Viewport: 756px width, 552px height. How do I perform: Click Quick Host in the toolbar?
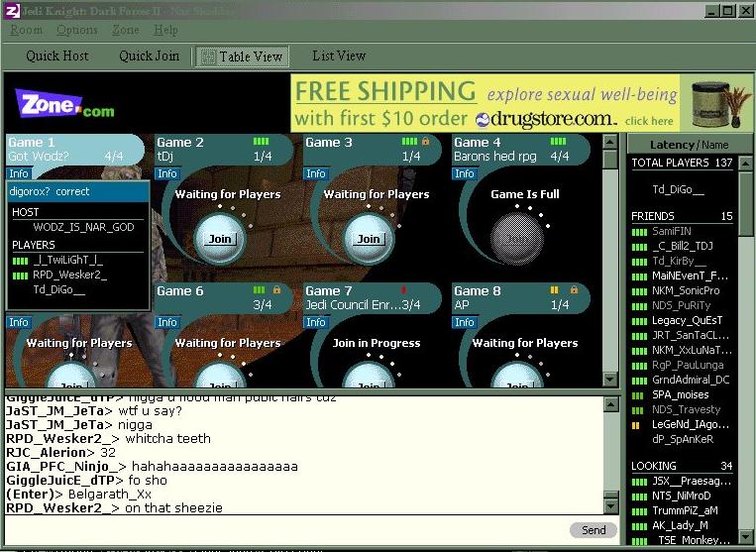tap(57, 55)
